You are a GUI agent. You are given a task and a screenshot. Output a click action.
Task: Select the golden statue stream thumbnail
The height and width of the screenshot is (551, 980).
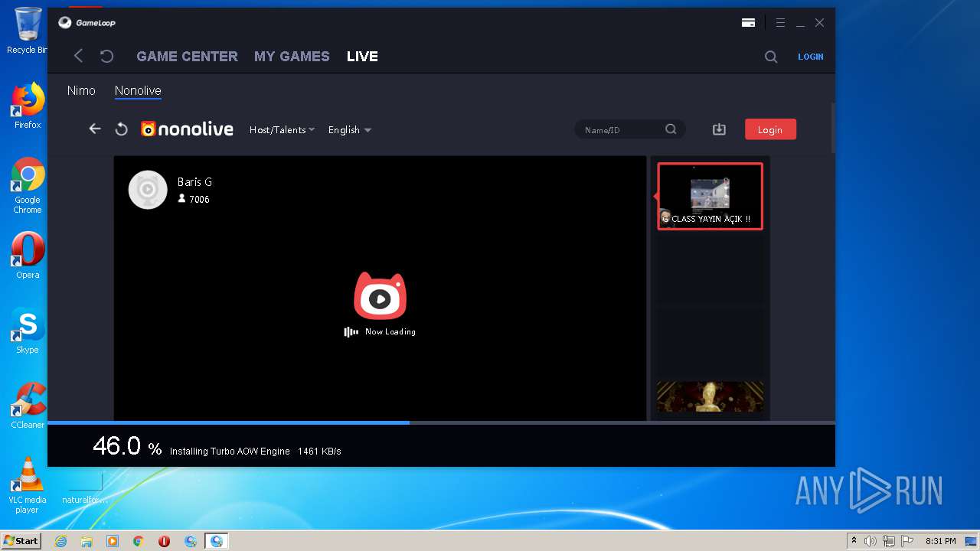click(710, 396)
